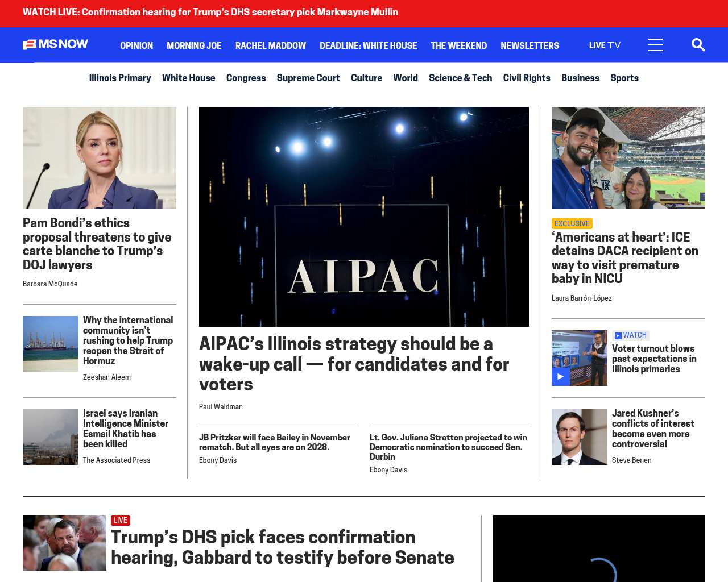Click the yellow EXCLUSIVE label
The image size is (728, 582).
click(x=572, y=223)
